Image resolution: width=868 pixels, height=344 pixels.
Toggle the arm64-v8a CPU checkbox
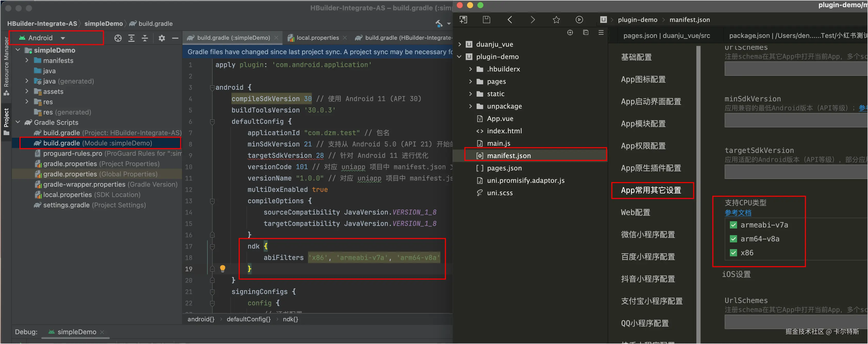733,239
